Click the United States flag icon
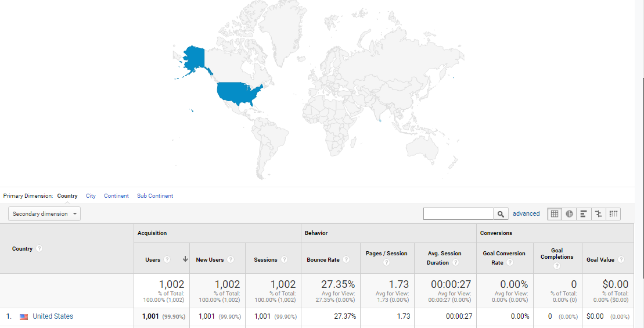Image resolution: width=644 pixels, height=328 pixels. (24, 317)
